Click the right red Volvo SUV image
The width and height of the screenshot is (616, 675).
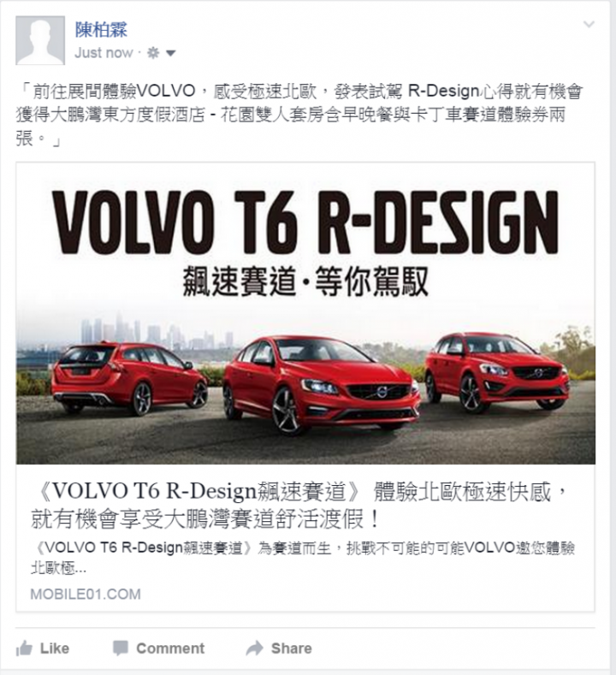click(497, 370)
